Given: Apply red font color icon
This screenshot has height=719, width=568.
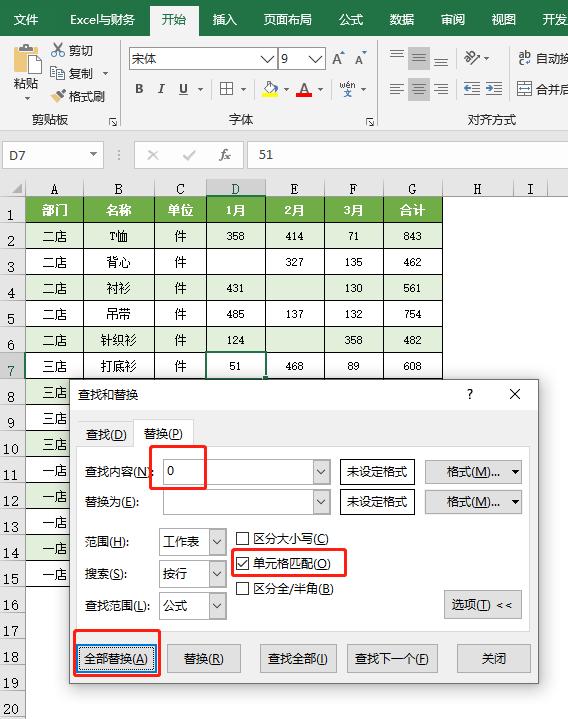Looking at the screenshot, I should tap(304, 89).
